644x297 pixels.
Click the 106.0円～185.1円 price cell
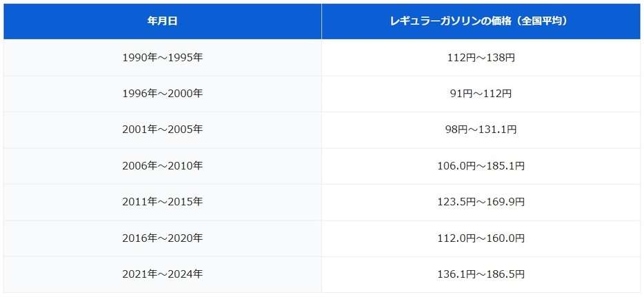coord(481,166)
